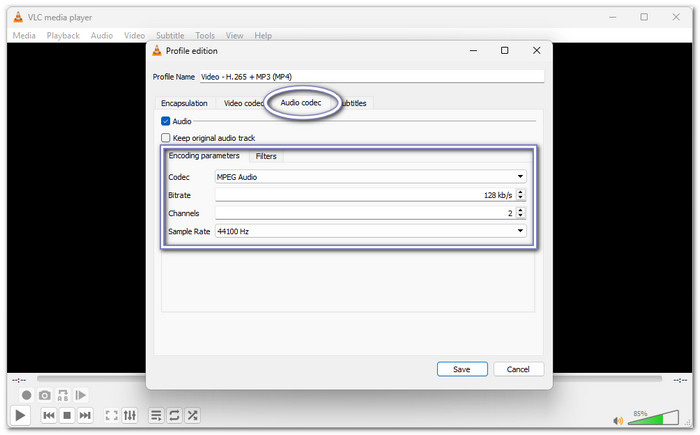Switch to the Video codec tab
Screen dimensions: 700x435
243,103
